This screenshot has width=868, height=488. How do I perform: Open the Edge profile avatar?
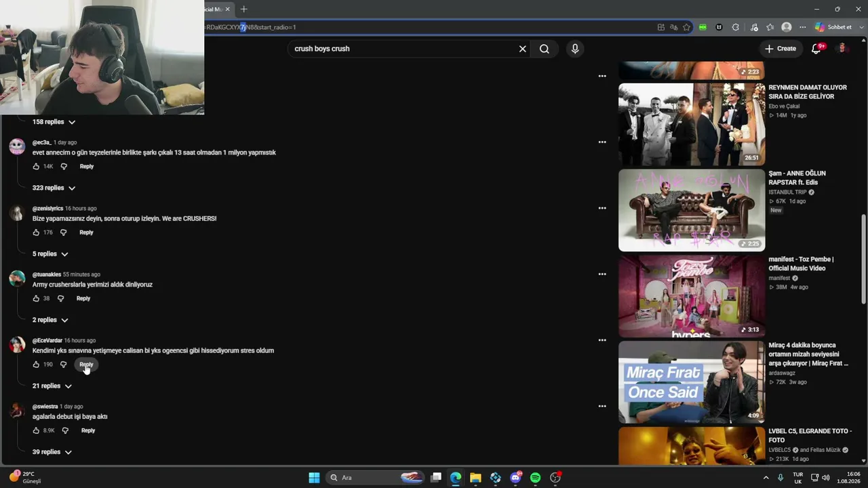pyautogui.click(x=787, y=27)
